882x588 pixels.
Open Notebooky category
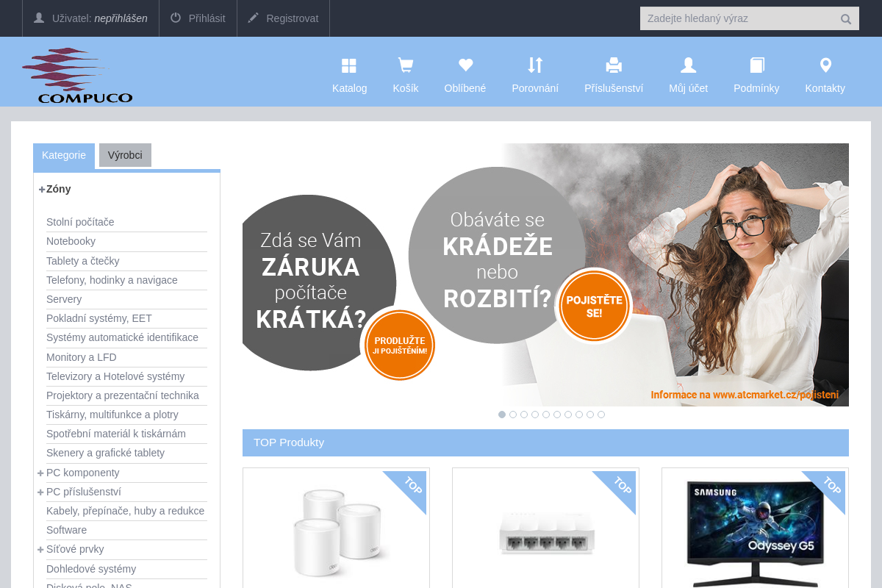tap(71, 241)
